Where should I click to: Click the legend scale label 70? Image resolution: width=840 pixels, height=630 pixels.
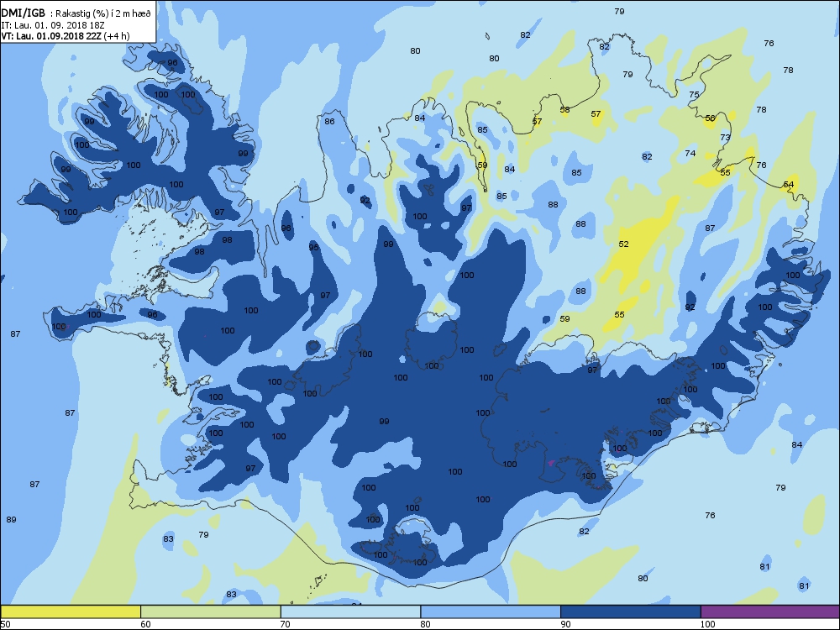click(x=286, y=624)
